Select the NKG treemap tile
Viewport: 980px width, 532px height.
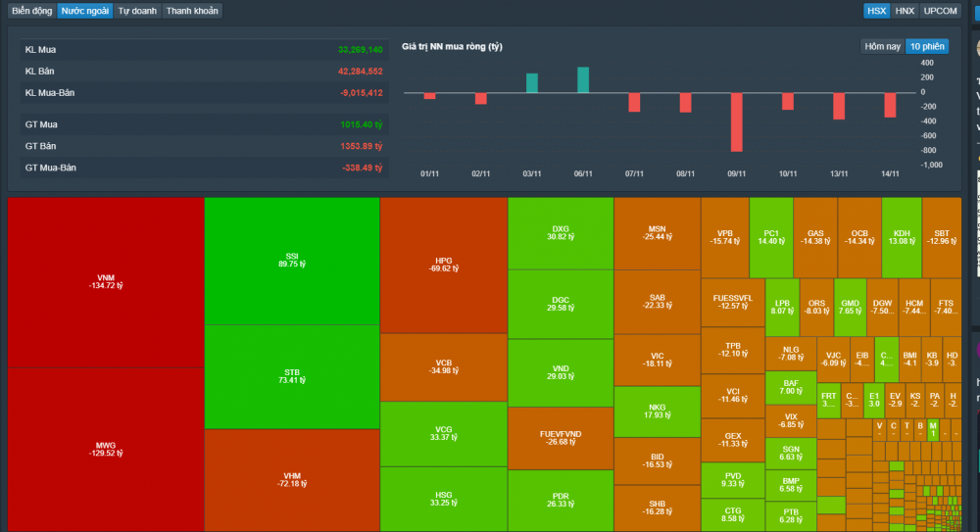pos(657,411)
